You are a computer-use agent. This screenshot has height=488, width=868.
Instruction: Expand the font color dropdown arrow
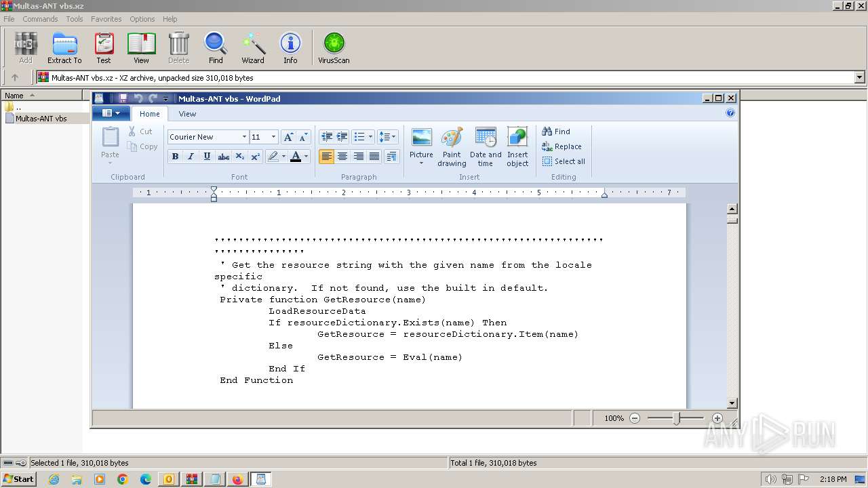[x=306, y=157]
